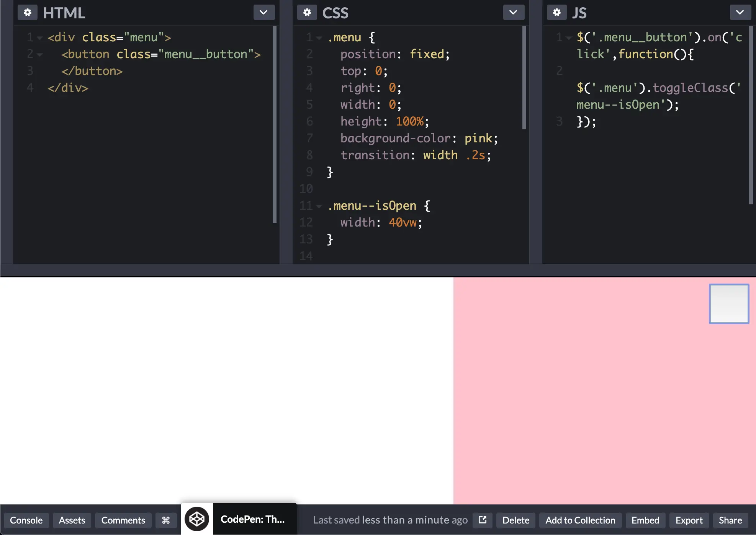
Task: Click the keyboard shortcuts command icon
Action: pyautogui.click(x=166, y=520)
